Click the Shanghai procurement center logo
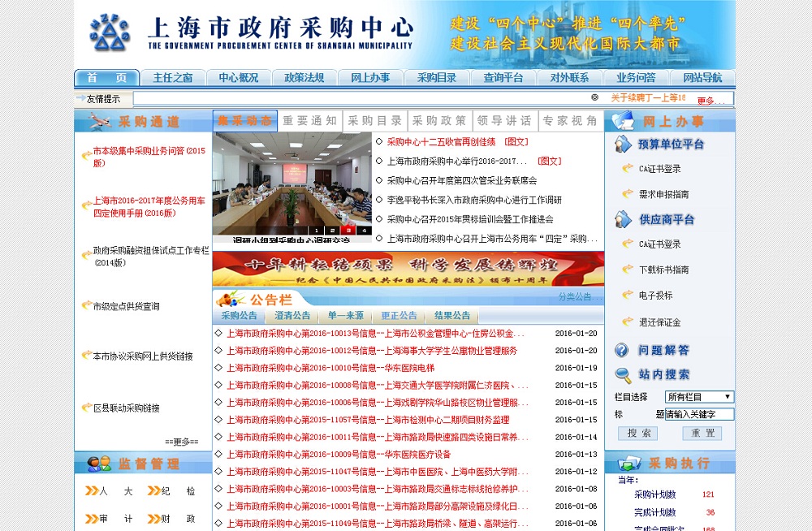 (x=110, y=33)
